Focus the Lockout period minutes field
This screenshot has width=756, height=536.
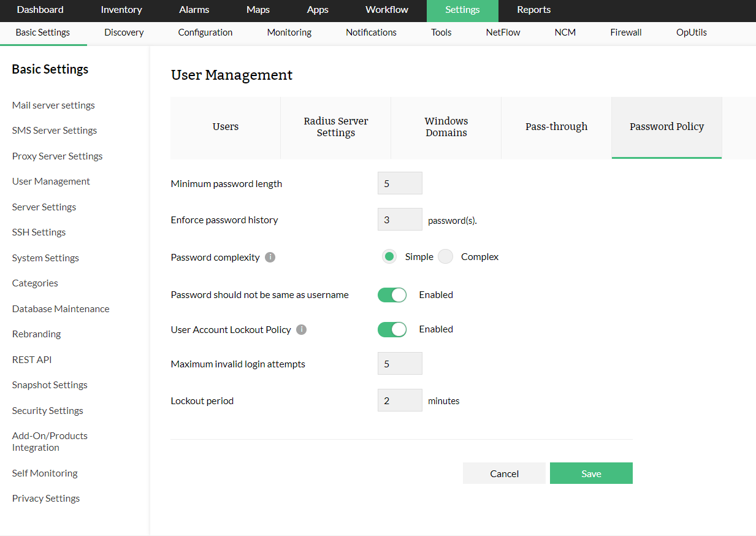pyautogui.click(x=400, y=400)
